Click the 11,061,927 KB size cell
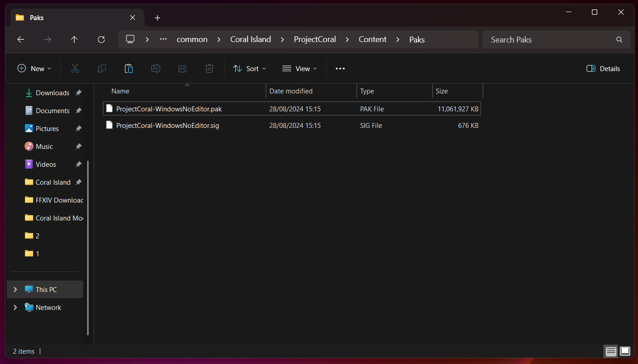The height and width of the screenshot is (364, 638). [x=458, y=109]
